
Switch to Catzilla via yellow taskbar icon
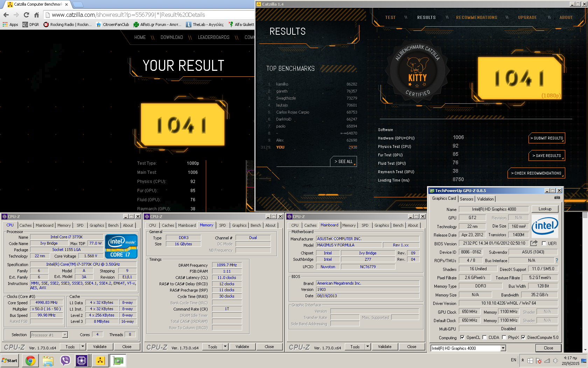(100, 360)
